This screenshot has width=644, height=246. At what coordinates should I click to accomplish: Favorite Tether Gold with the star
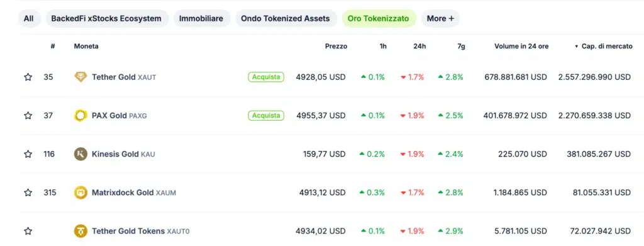[28, 77]
